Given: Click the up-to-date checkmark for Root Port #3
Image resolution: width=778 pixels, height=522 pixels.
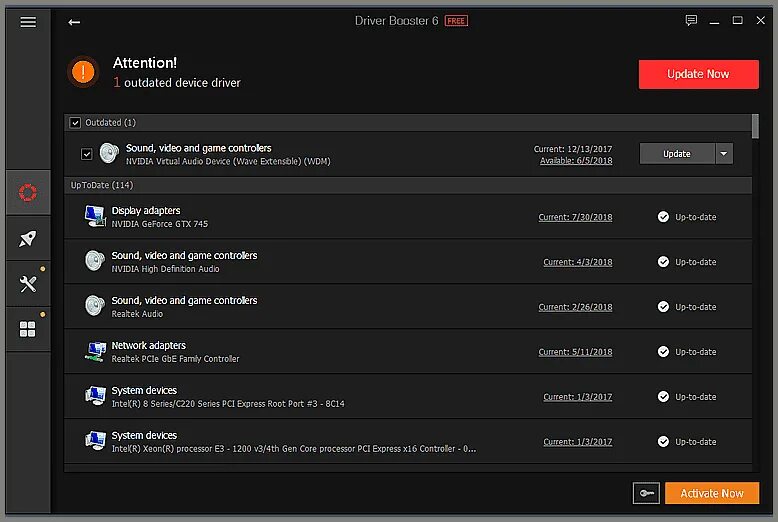Looking at the screenshot, I should [x=663, y=396].
